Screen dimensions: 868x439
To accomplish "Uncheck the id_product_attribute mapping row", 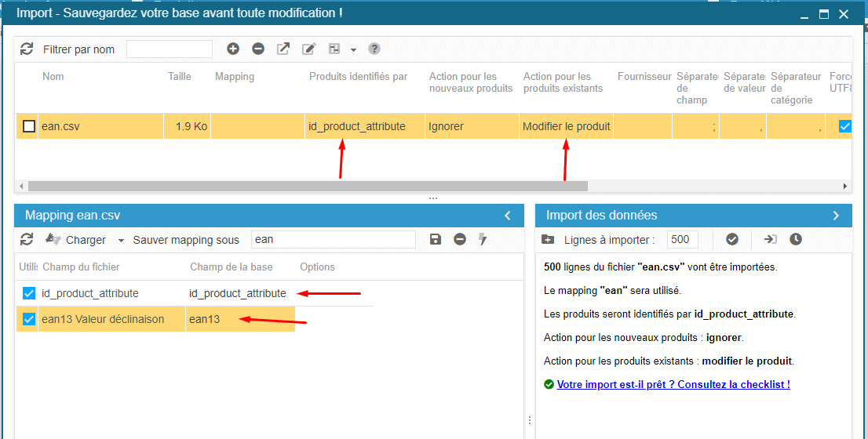I will point(29,293).
